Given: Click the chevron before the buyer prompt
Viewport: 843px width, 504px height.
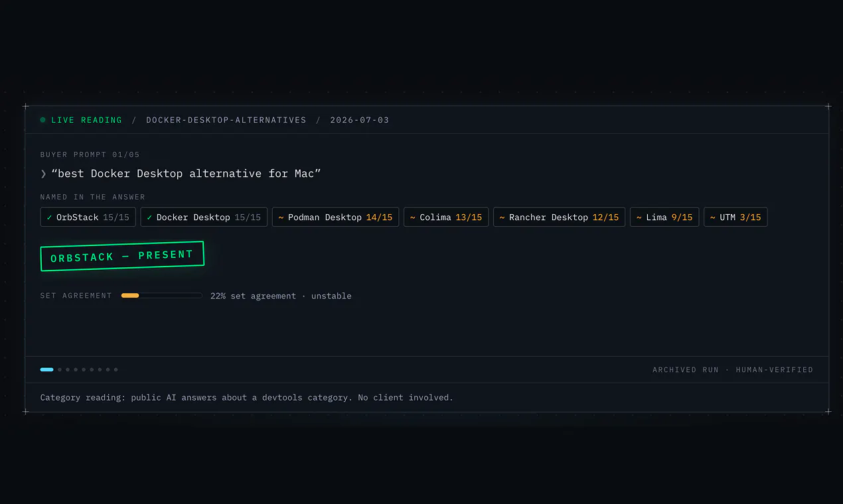Looking at the screenshot, I should click(x=43, y=174).
